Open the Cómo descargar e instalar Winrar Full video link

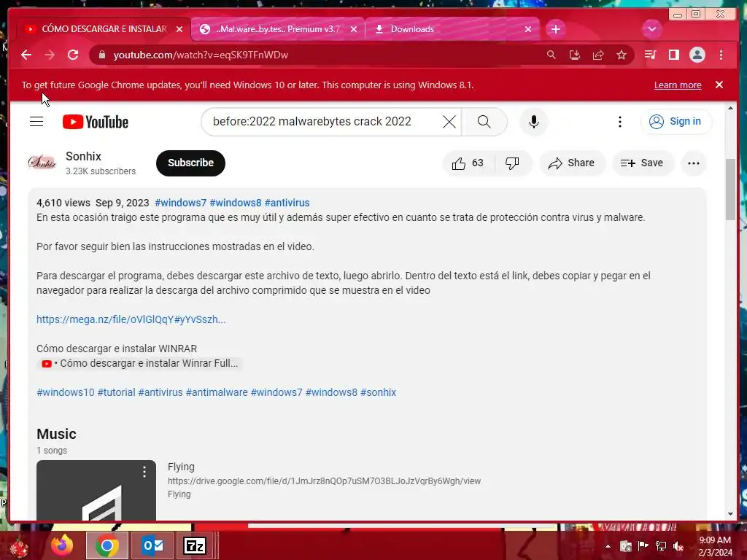click(141, 363)
